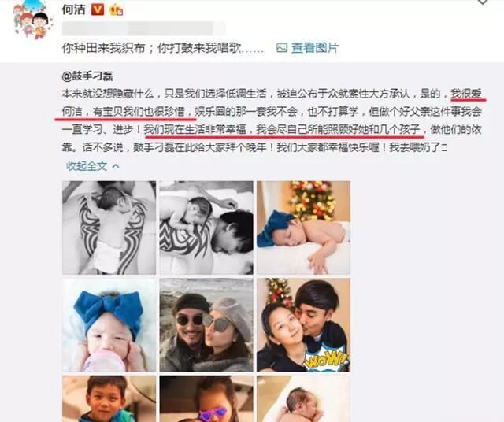
Task: Click the chevron arrow beside 收起全文
Action: point(116,166)
